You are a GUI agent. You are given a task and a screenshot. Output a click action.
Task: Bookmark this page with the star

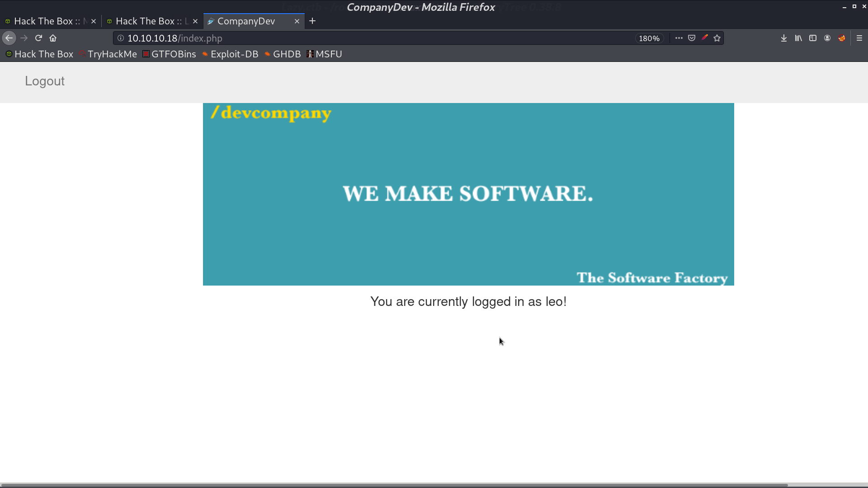(717, 38)
